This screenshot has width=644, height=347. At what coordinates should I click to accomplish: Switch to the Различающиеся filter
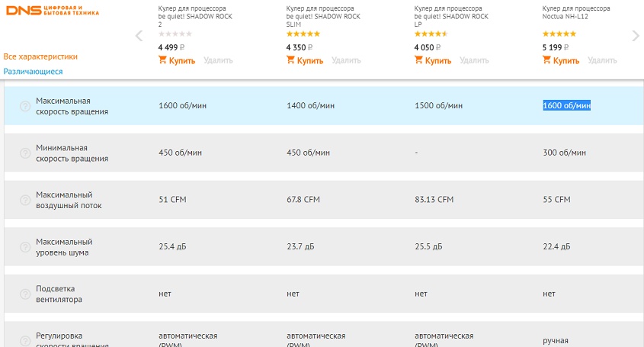[x=33, y=72]
